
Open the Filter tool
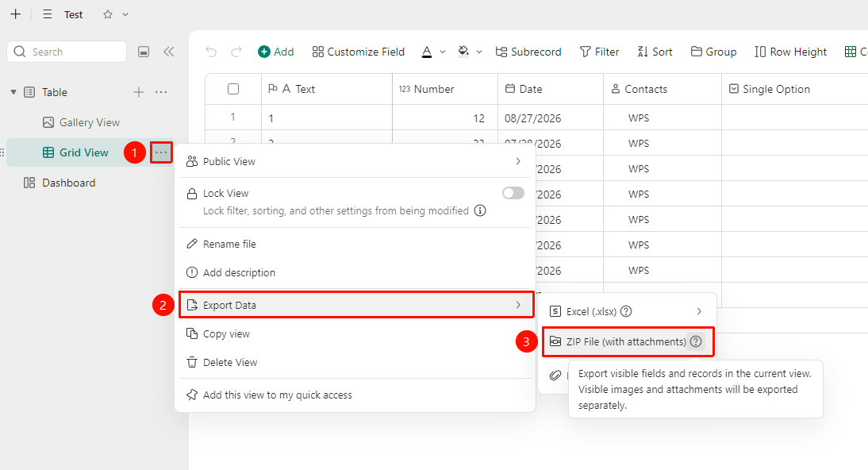pyautogui.click(x=599, y=52)
